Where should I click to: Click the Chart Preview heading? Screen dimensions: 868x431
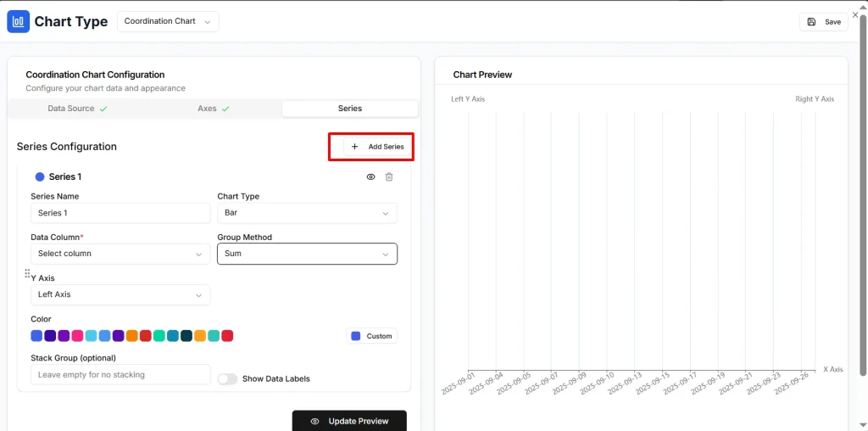[x=482, y=74]
